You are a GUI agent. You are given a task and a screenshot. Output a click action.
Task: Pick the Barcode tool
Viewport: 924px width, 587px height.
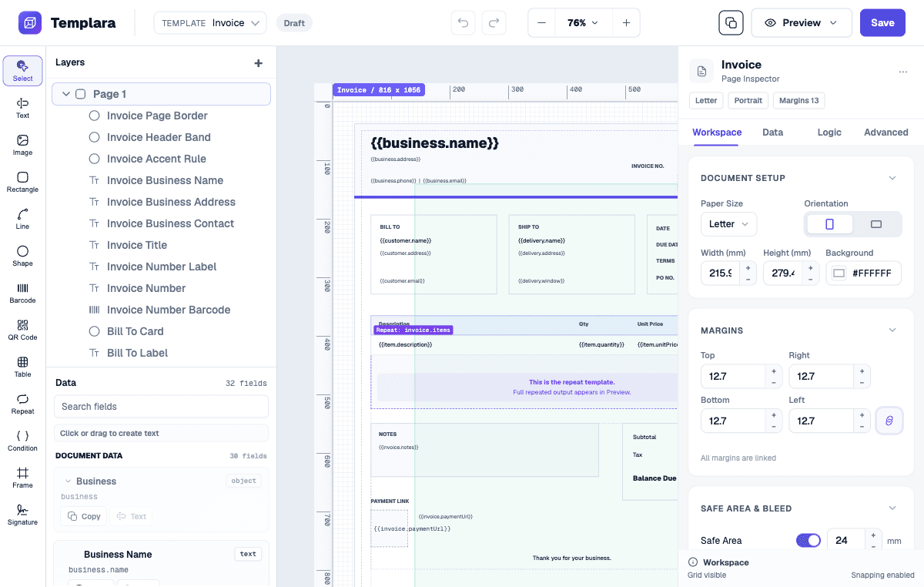tap(22, 293)
